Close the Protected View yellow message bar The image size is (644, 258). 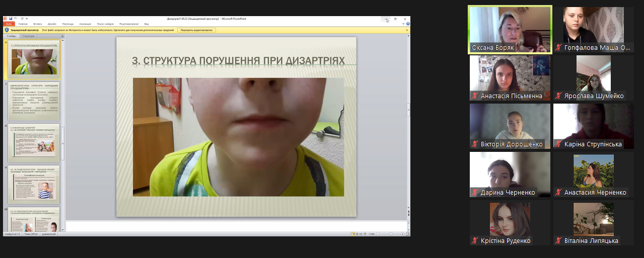point(407,30)
